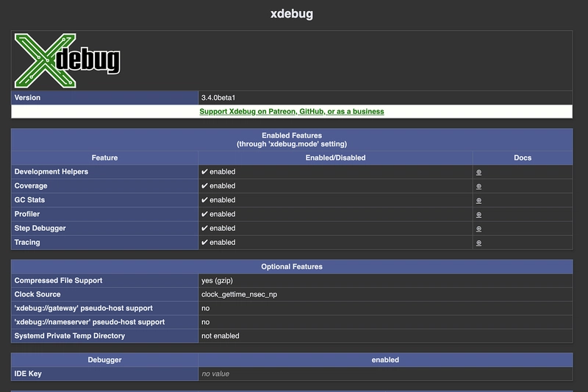Select the Version label cell

(x=104, y=98)
